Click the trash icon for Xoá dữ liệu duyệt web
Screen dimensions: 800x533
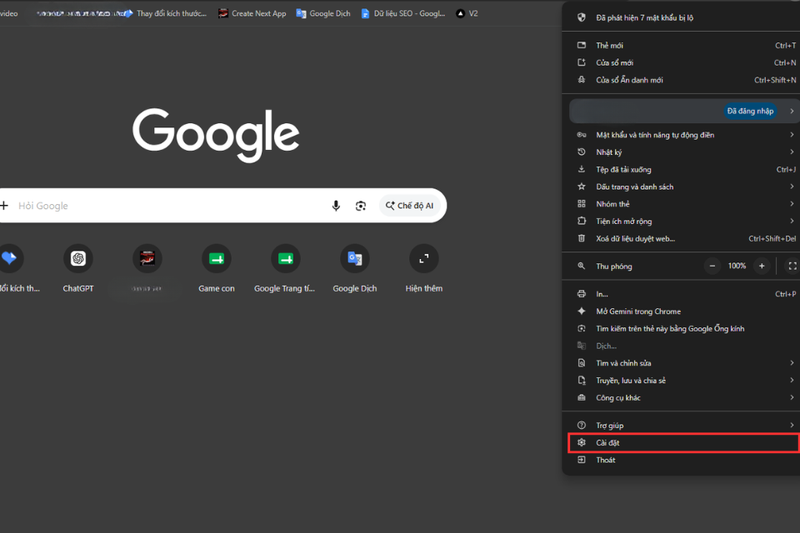(581, 238)
